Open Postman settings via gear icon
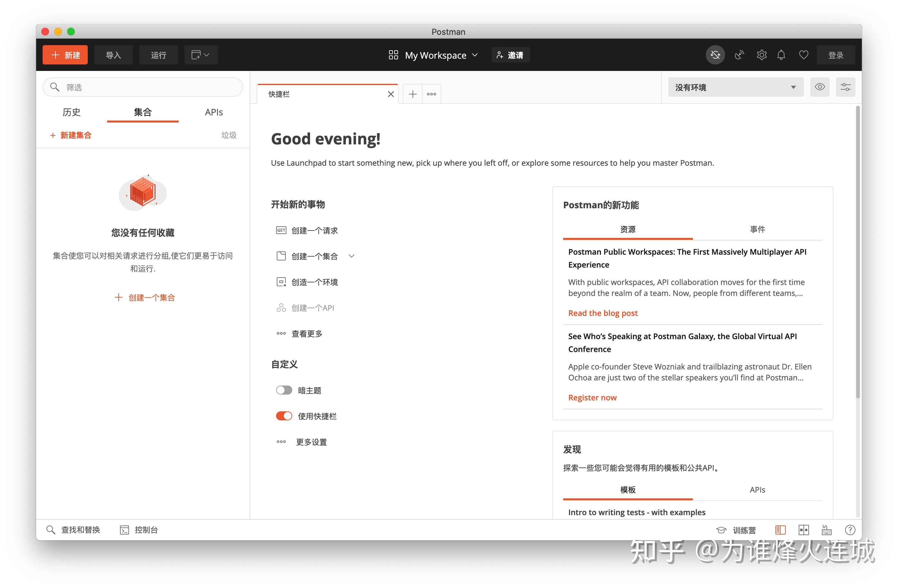The height and width of the screenshot is (588, 898). click(762, 55)
